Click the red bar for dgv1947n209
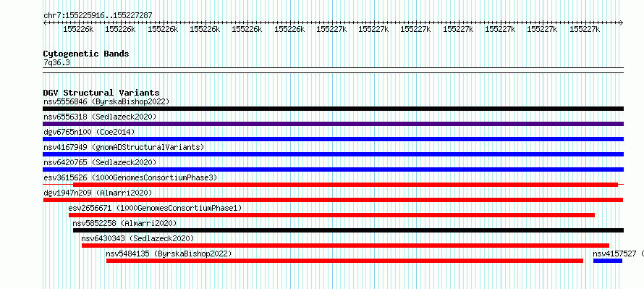Viewport: 644px width, 289px height. tap(333, 200)
